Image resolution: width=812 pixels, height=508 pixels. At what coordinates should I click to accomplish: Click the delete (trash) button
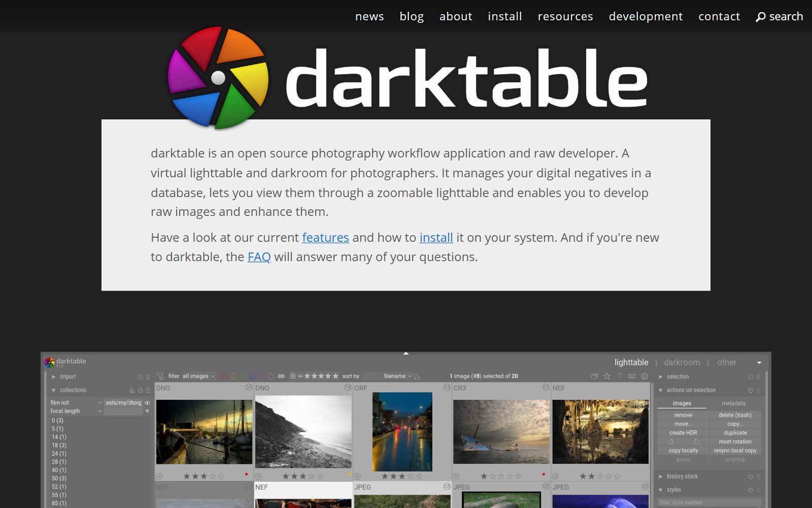(x=735, y=415)
